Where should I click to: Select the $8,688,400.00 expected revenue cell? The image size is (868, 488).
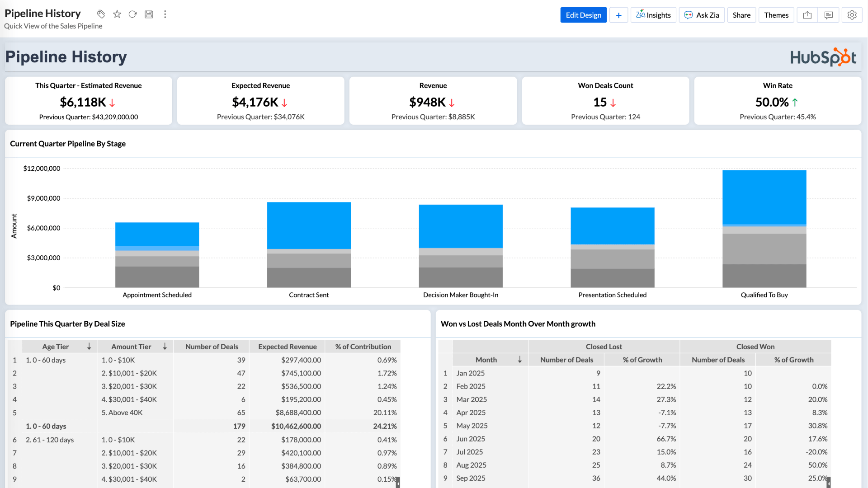pyautogui.click(x=288, y=413)
